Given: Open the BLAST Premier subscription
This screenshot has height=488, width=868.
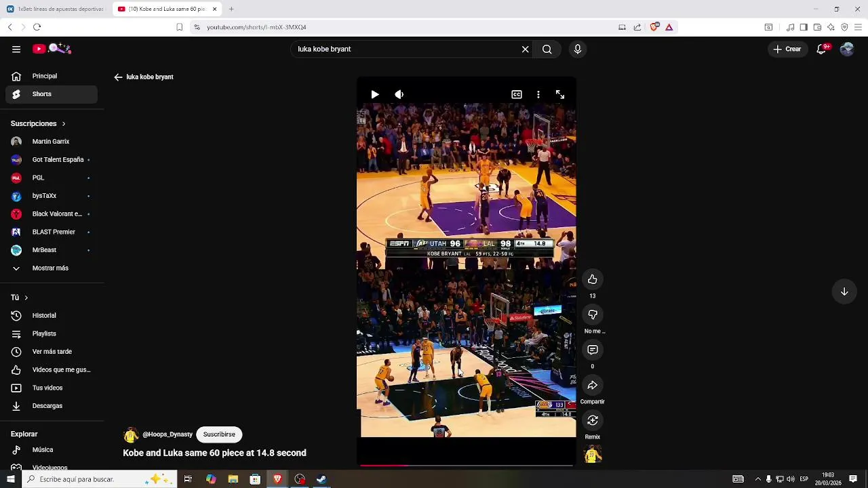Looking at the screenshot, I should click(52, 232).
